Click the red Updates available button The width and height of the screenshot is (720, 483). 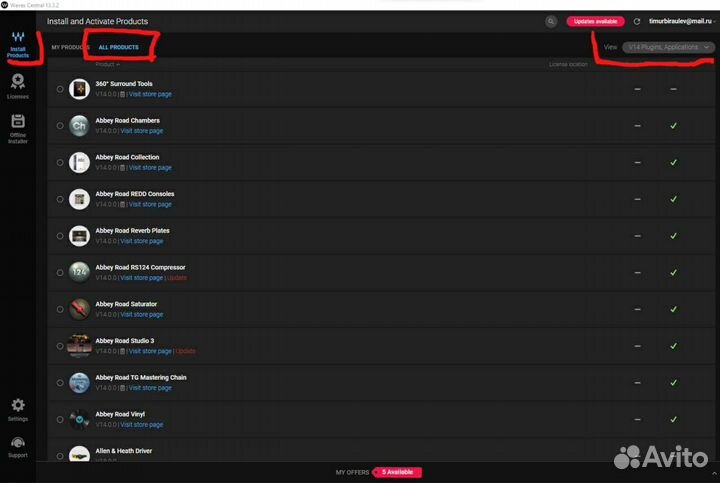pyautogui.click(x=595, y=21)
